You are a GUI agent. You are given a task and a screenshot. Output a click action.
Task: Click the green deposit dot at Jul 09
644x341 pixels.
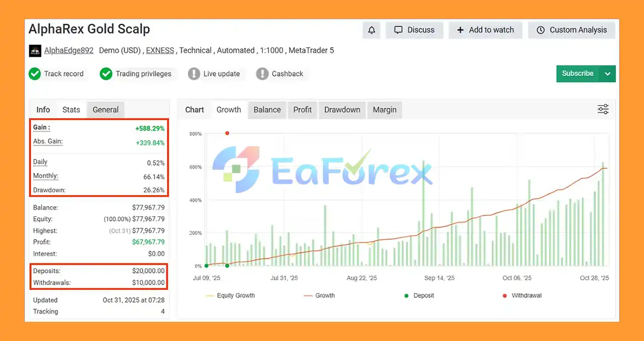(206, 266)
